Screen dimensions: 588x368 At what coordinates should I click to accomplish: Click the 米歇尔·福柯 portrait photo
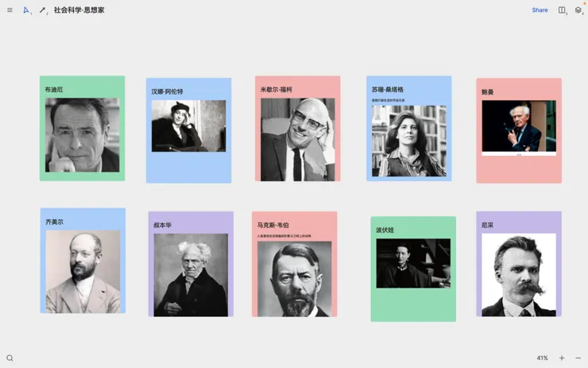pos(298,140)
